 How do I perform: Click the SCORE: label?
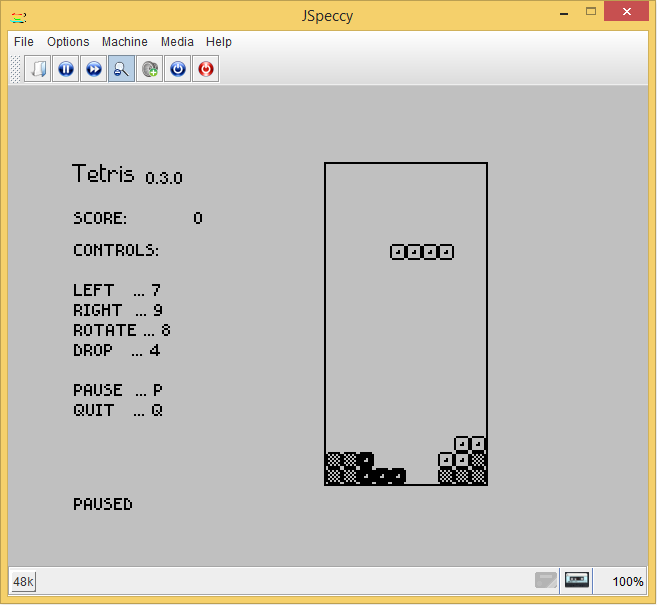[100, 218]
